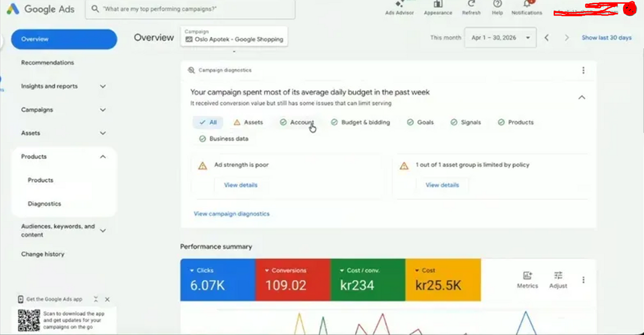
Task: Filter diagnostics by Business data
Action: coord(224,139)
